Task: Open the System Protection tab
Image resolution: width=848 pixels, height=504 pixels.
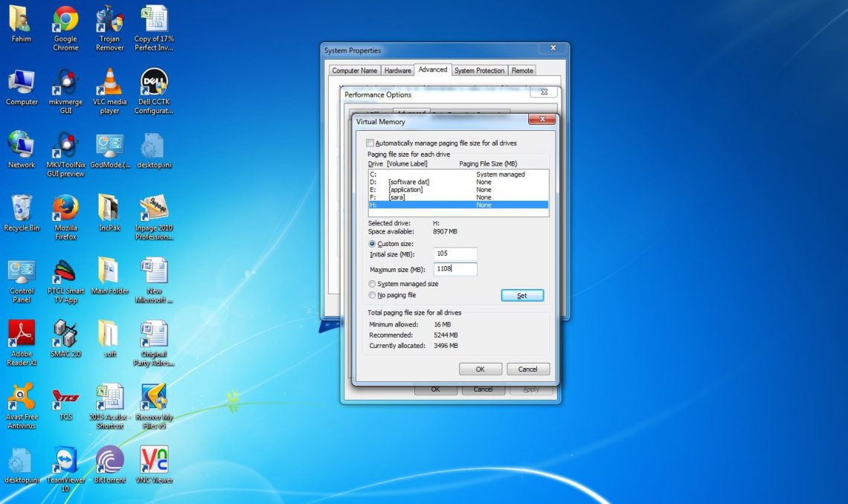Action: coord(479,70)
